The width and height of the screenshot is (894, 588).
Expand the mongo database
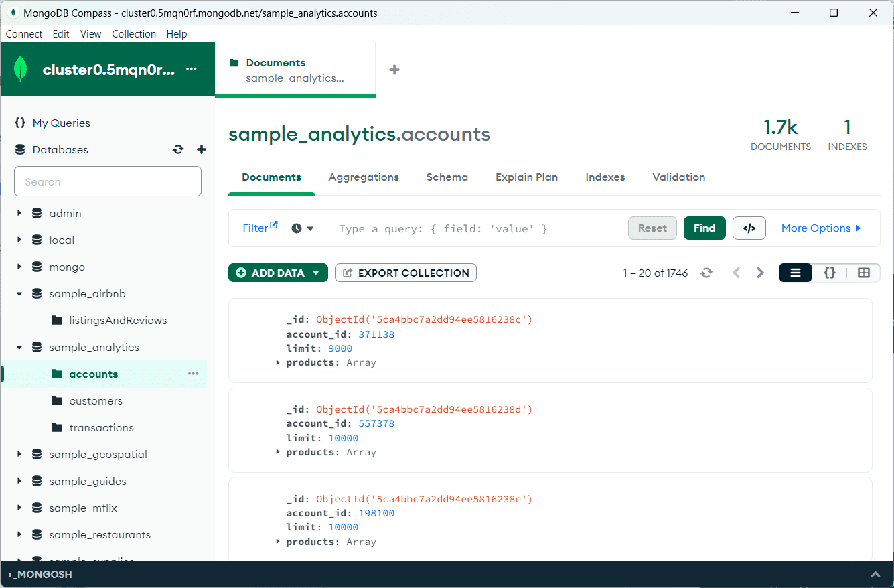click(19, 267)
